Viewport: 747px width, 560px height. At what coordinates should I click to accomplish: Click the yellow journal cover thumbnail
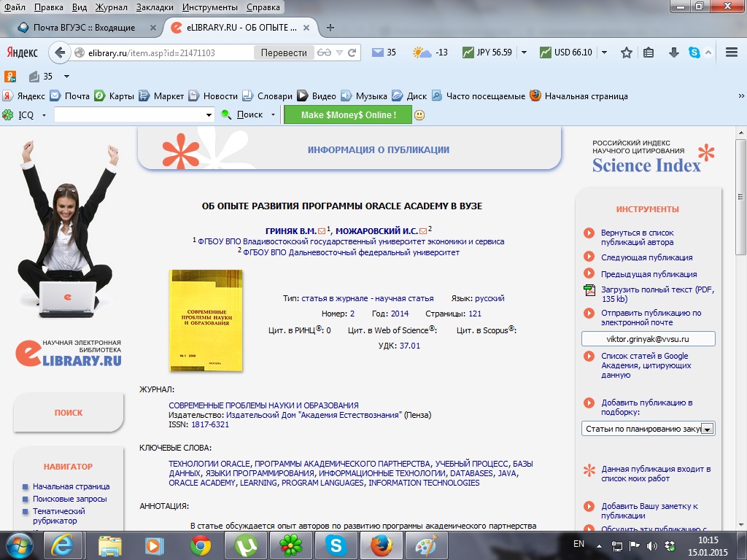206,320
